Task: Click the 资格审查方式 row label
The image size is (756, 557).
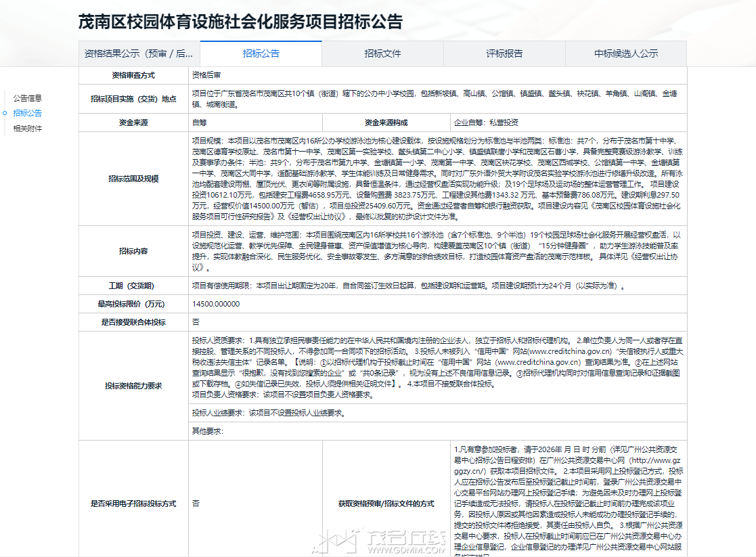Action: [x=133, y=75]
